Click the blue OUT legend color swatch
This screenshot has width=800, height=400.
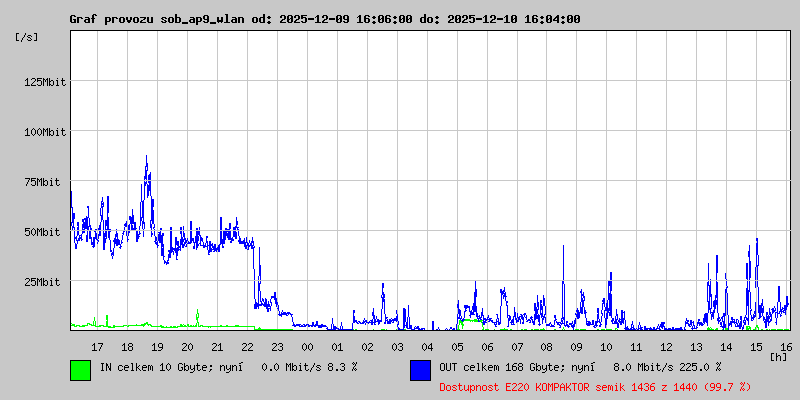coord(420,370)
